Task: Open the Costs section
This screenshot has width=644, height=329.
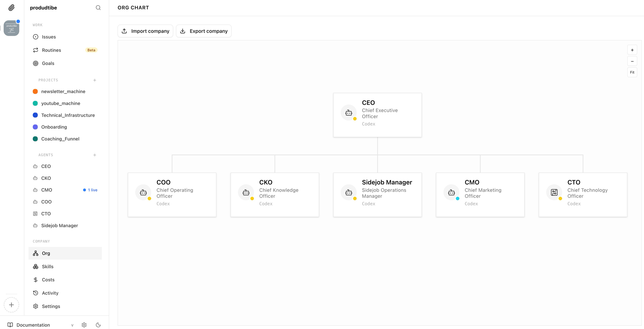Action: point(48,280)
